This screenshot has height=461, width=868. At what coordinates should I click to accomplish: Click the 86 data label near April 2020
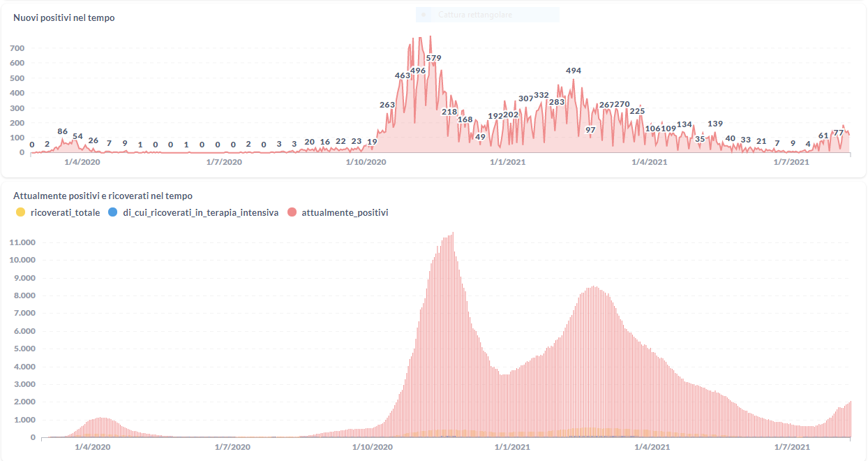63,131
